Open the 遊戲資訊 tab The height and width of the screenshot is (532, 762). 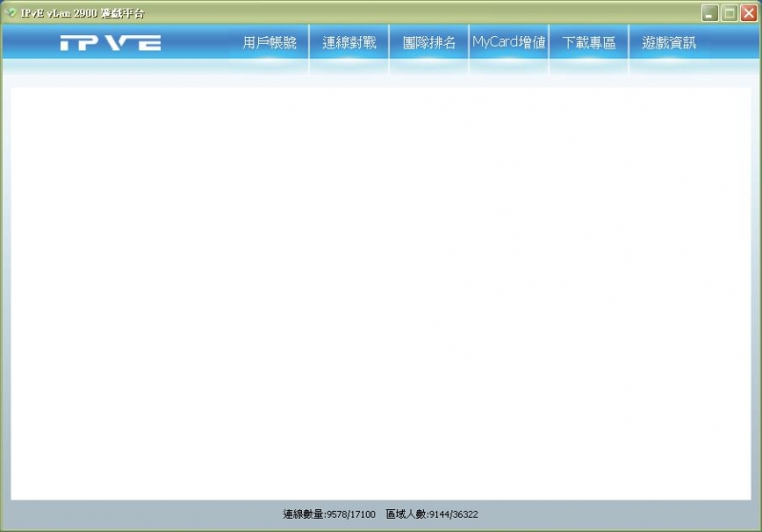(669, 43)
